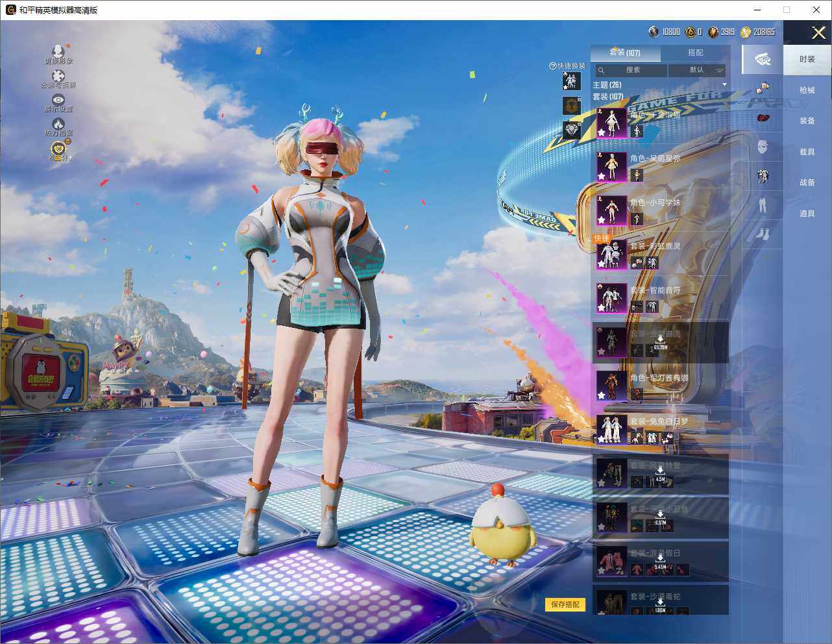
Task: Click the 快捷换装 help question mark
Action: pyautogui.click(x=553, y=66)
